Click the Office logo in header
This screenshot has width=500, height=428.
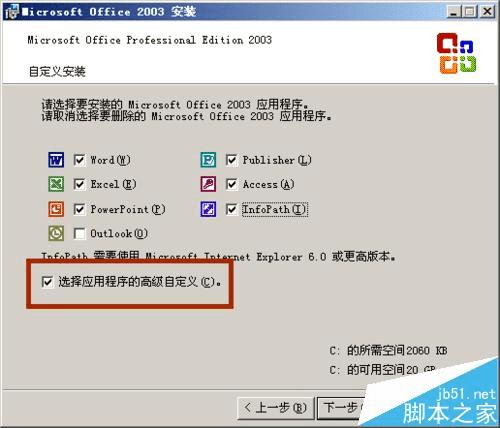(x=456, y=53)
